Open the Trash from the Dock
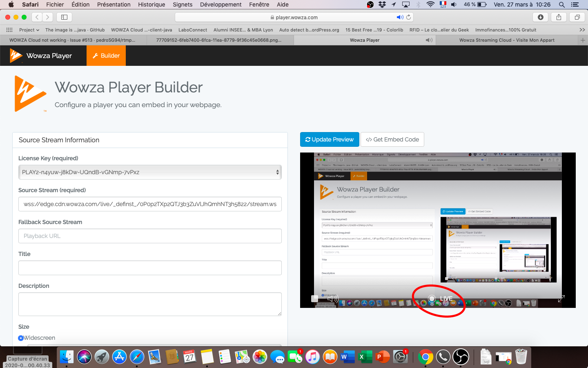The image size is (588, 368). [x=521, y=357]
